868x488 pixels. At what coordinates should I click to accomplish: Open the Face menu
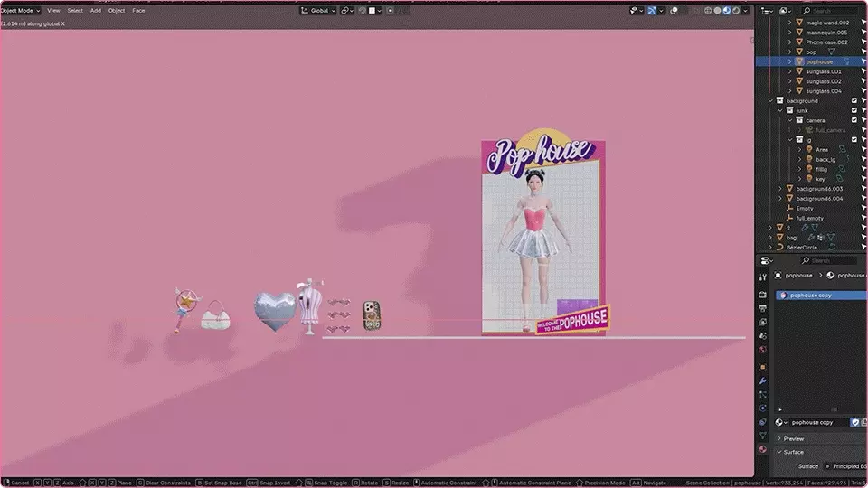coord(138,11)
